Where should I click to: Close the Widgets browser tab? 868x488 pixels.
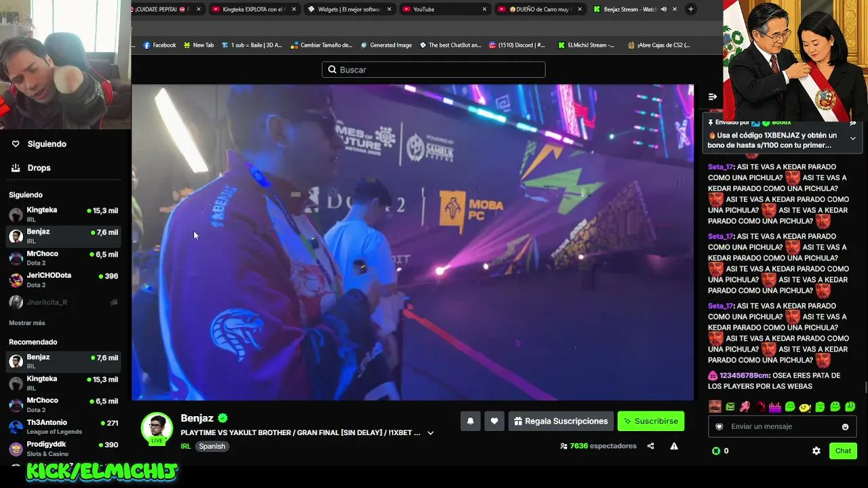pyautogui.click(x=390, y=9)
